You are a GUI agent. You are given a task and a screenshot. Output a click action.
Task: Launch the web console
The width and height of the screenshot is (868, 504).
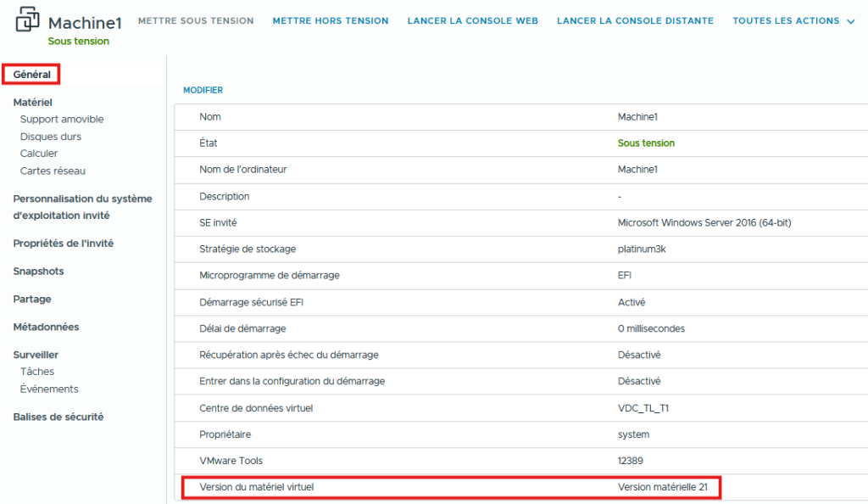coord(472,21)
